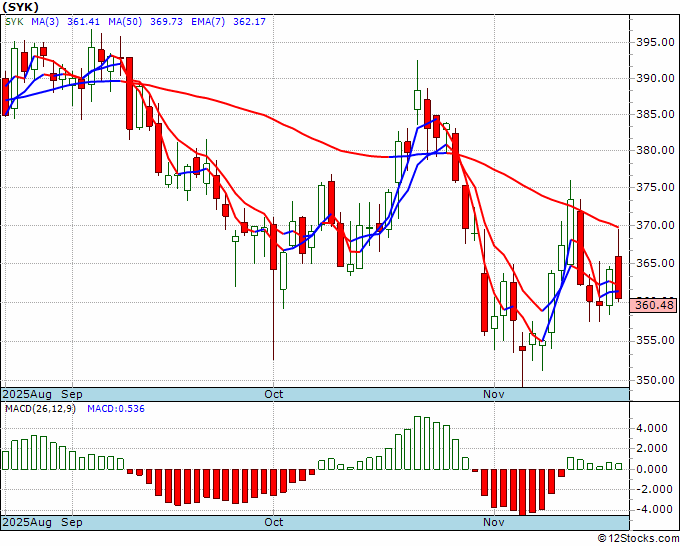The height and width of the screenshot is (546, 680).
Task: Click the 380.00 price axis label
Action: point(655,150)
